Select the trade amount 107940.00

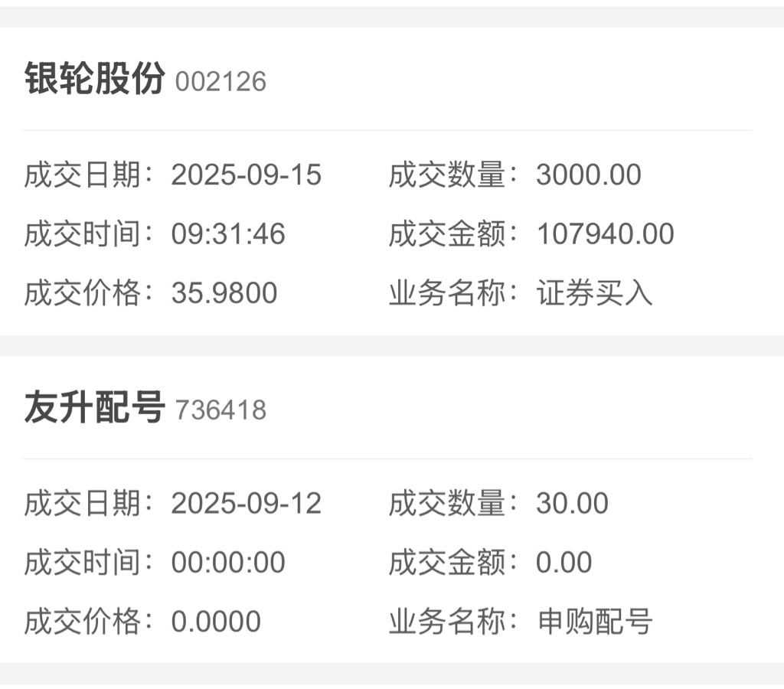click(x=605, y=233)
